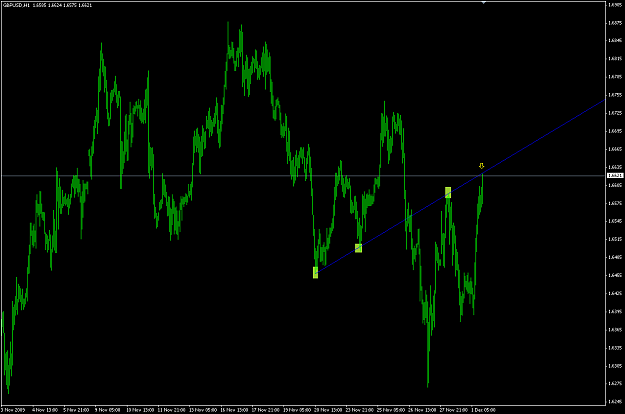Click the 1.6275 price axis label
This screenshot has width=625, height=414.
615,383
